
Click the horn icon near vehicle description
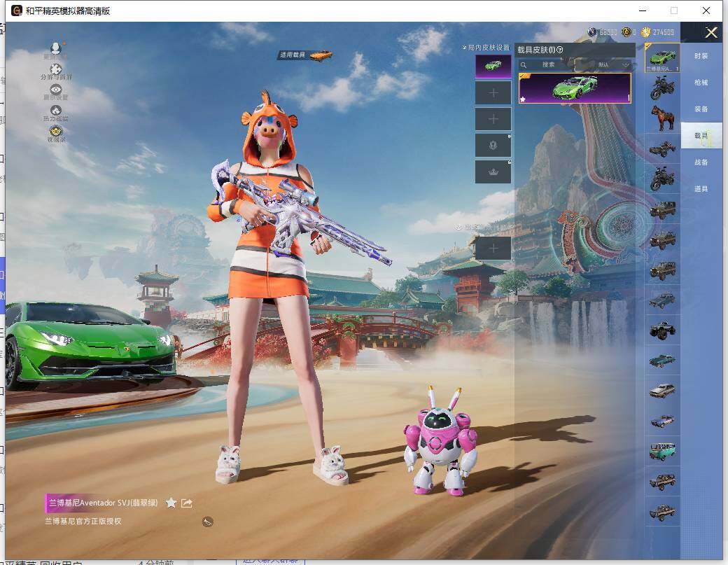click(207, 522)
